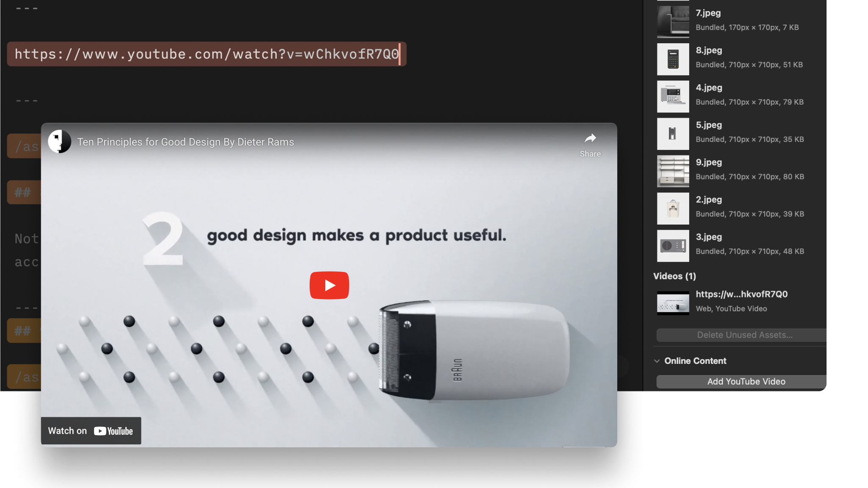Click the Videos (1) section header
868x488 pixels.
pos(674,276)
